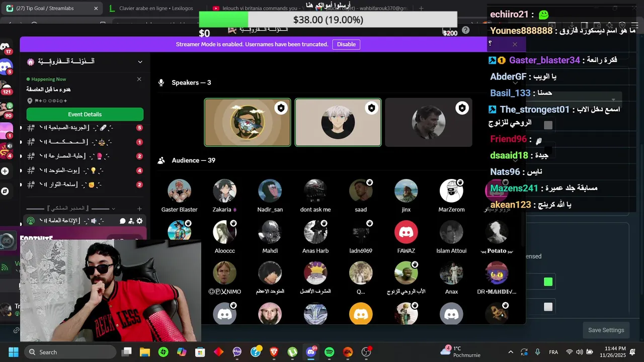The width and height of the screenshot is (644, 362).
Task: Open the weather widget showing 1°C
Action: pos(461,352)
